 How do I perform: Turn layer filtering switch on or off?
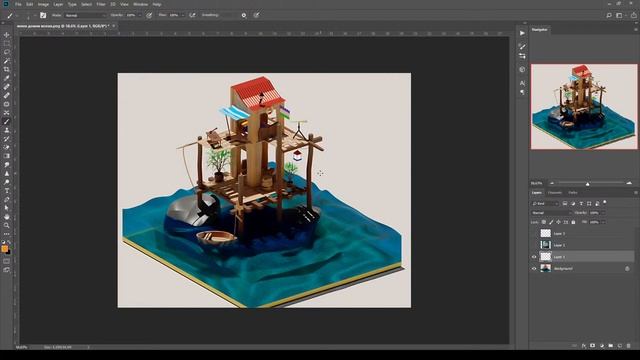click(605, 202)
